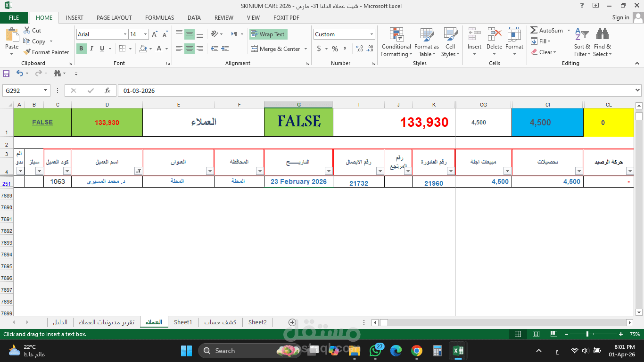Open the كشف حساب sheet tab
This screenshot has width=644, height=362.
click(x=220, y=322)
